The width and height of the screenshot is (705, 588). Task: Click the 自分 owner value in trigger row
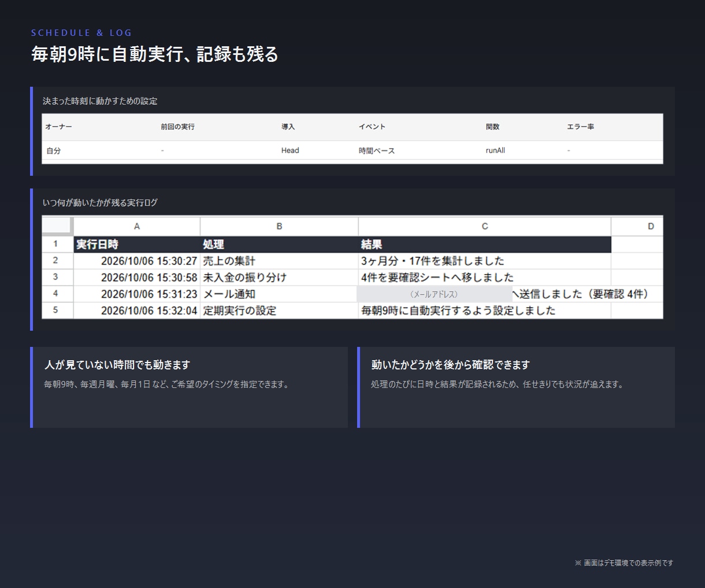tap(54, 150)
